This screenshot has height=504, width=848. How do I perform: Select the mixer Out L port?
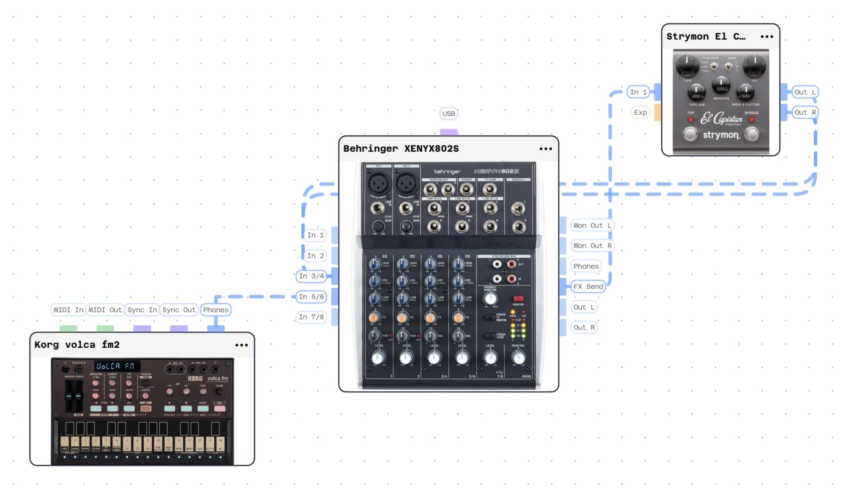(x=584, y=307)
